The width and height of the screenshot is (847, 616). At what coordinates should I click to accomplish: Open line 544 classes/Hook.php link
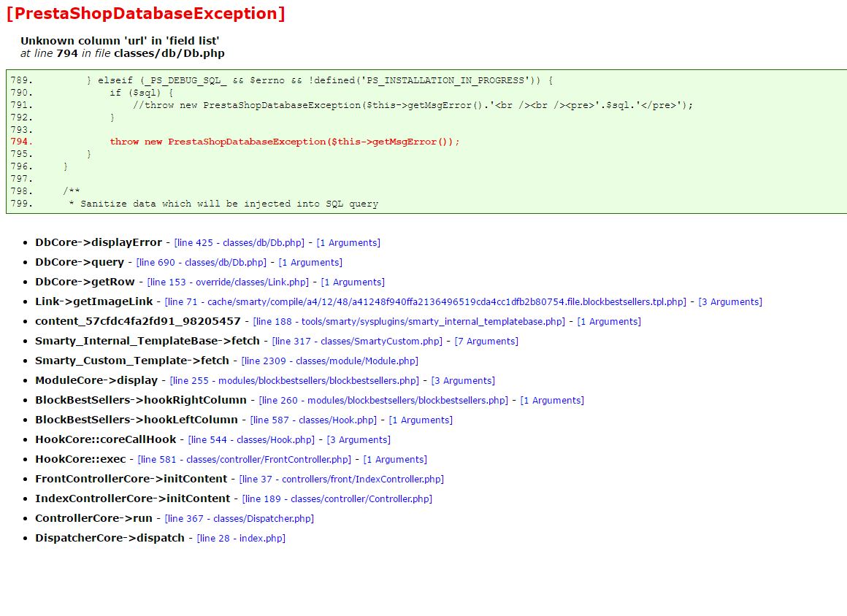click(251, 440)
